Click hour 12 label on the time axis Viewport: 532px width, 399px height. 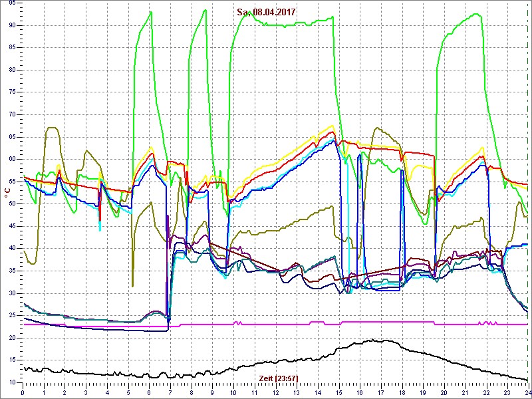(276, 392)
